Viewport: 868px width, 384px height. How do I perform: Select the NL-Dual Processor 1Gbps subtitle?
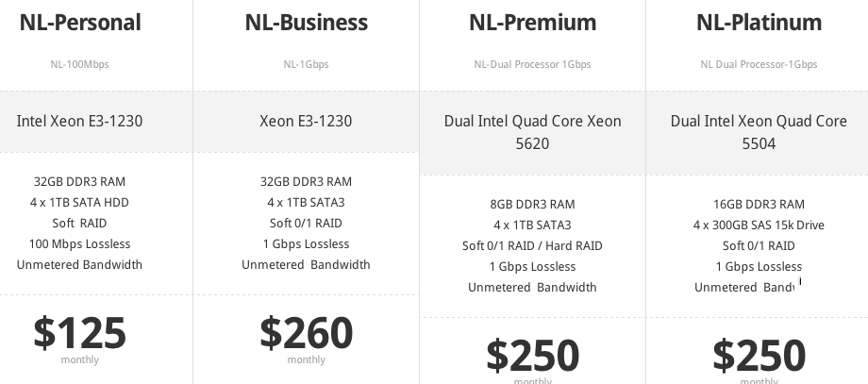pyautogui.click(x=532, y=65)
